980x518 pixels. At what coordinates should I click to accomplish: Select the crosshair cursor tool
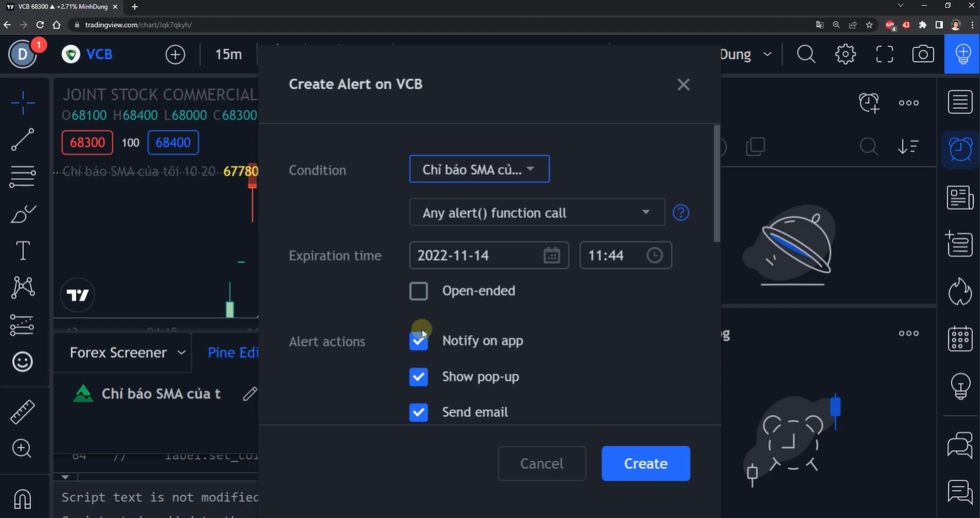pyautogui.click(x=23, y=103)
